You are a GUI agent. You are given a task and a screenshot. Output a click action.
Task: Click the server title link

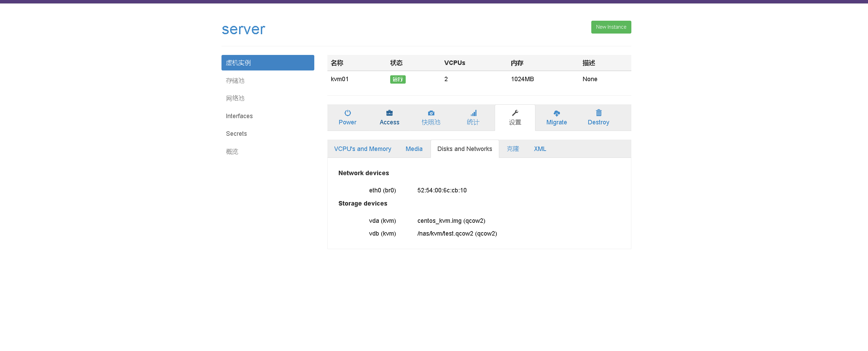coord(244,29)
